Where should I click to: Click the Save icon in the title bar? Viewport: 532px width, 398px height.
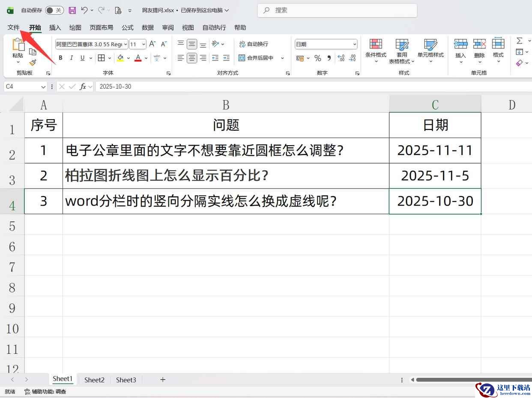pos(72,10)
